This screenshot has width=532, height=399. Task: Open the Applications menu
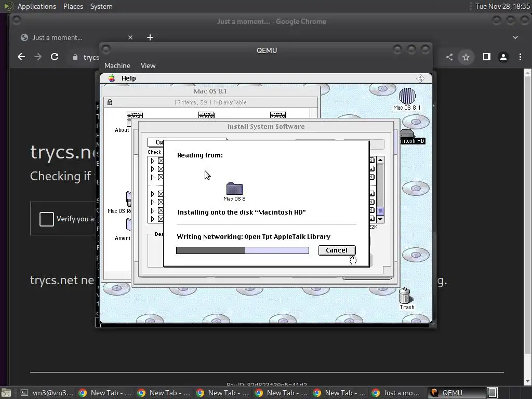tap(37, 6)
